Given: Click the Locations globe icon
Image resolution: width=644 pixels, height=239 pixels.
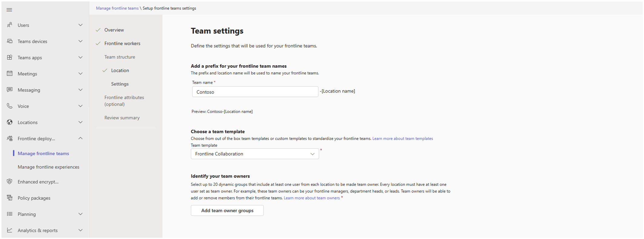Looking at the screenshot, I should (x=10, y=122).
